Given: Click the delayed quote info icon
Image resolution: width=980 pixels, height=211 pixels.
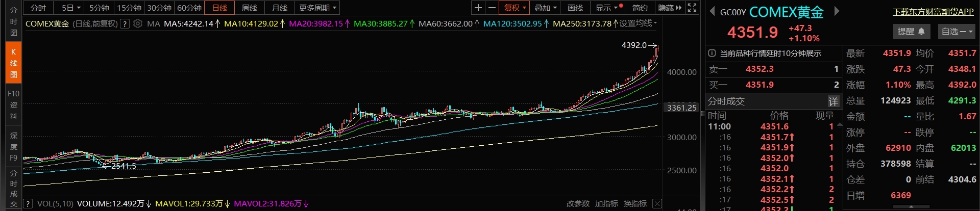Looking at the screenshot, I should point(712,53).
